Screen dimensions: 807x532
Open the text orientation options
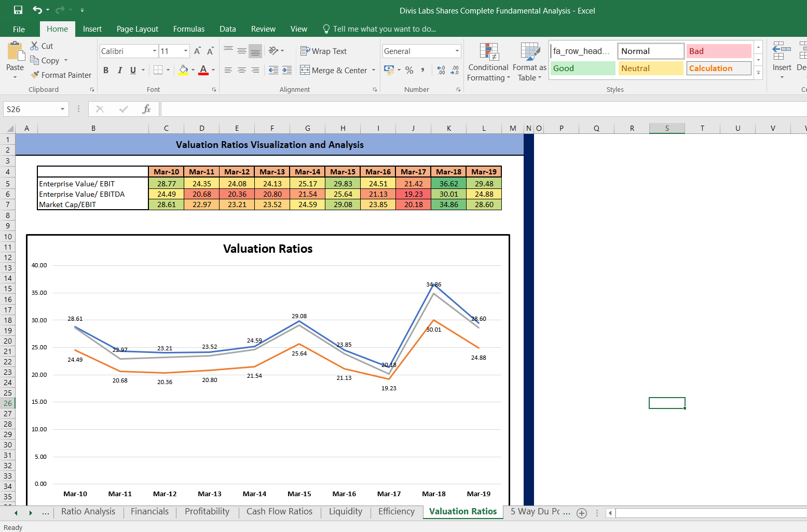(276, 51)
